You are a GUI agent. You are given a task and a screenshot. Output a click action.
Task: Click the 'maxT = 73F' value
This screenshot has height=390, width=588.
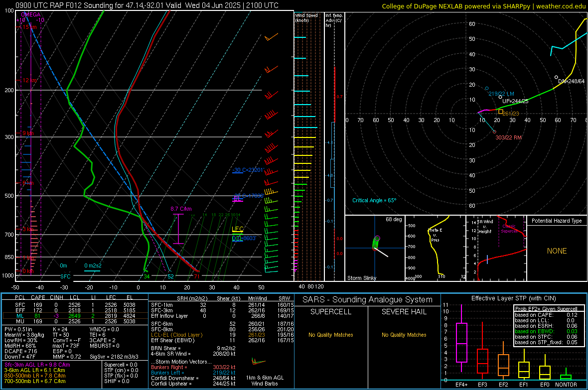coord(66,346)
